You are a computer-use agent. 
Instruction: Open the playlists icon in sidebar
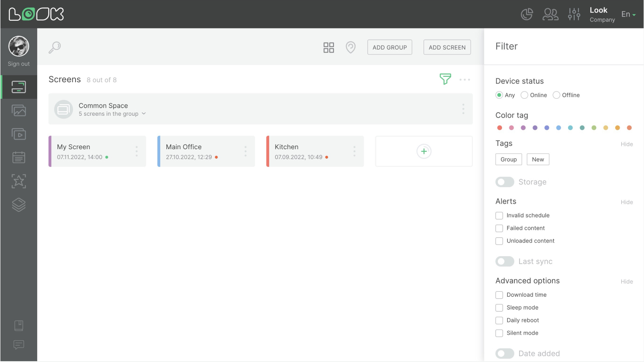tap(19, 134)
